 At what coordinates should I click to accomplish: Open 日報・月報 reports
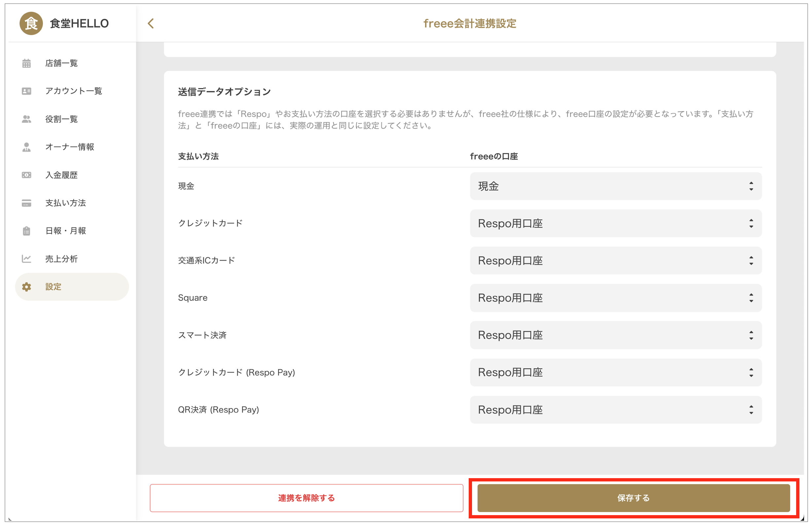click(72, 231)
